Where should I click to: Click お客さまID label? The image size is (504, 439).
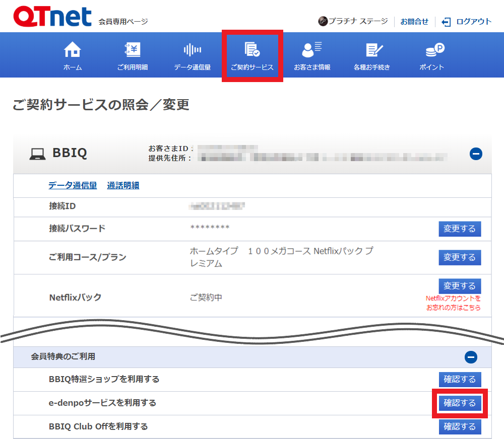[171, 149]
